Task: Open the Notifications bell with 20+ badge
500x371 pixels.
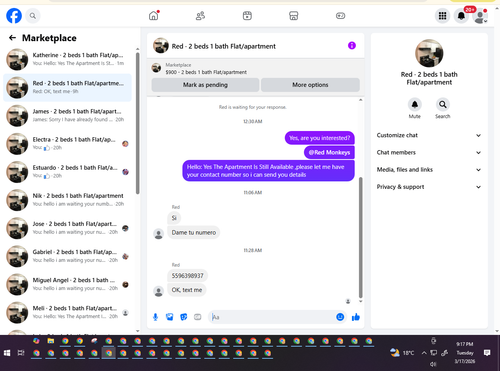Action: pyautogui.click(x=461, y=16)
